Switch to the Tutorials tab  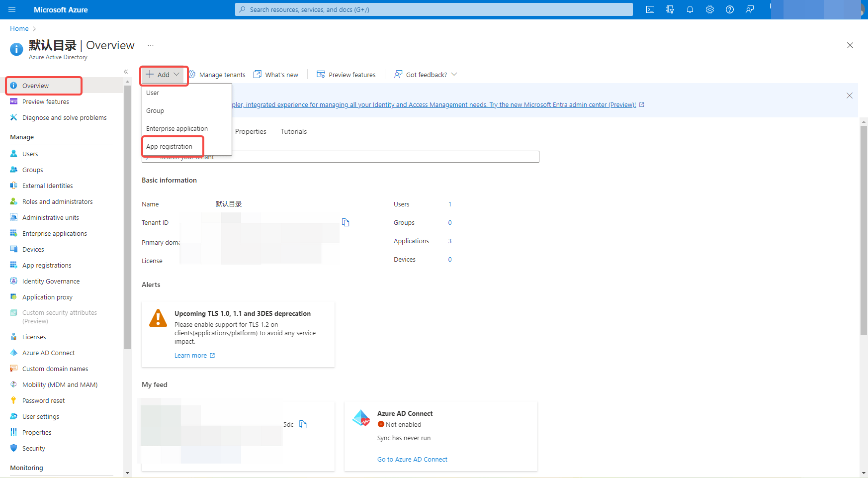pyautogui.click(x=293, y=131)
